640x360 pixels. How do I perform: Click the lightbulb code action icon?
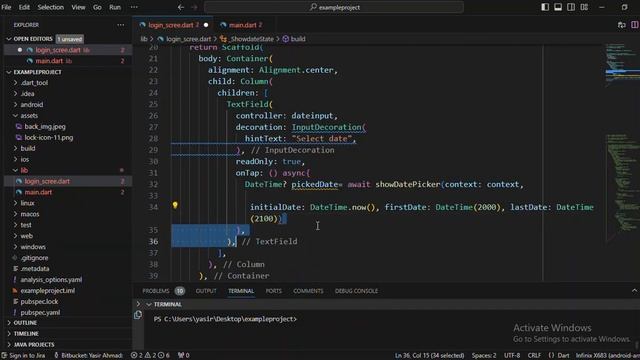coord(175,205)
